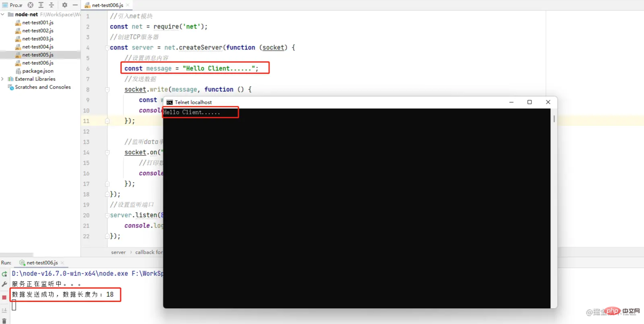Click fold end marker at line 11
This screenshot has height=324, width=644.
point(107,121)
